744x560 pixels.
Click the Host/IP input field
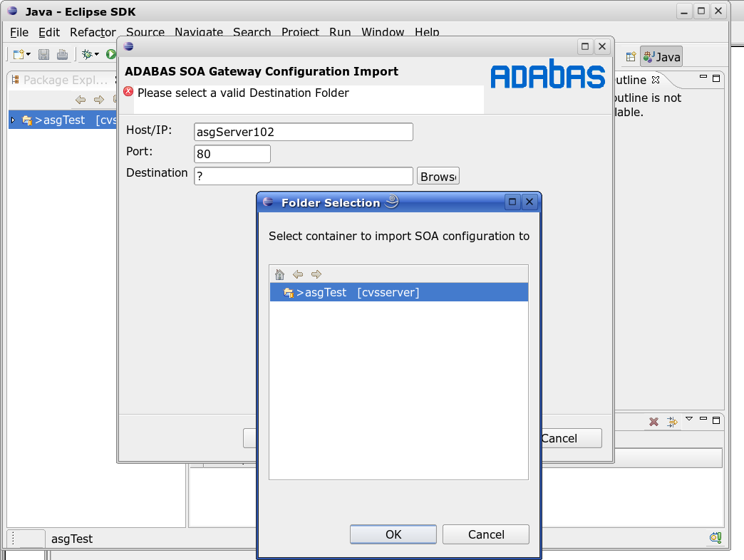(x=303, y=132)
